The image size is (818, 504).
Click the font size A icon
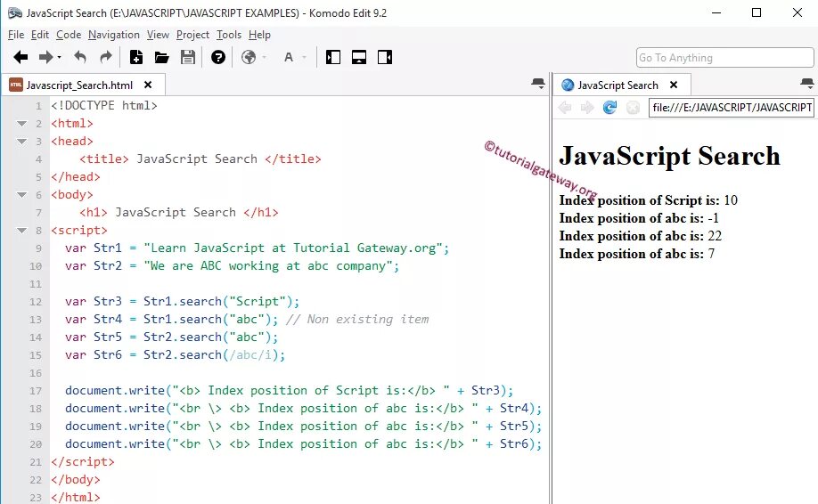click(289, 57)
